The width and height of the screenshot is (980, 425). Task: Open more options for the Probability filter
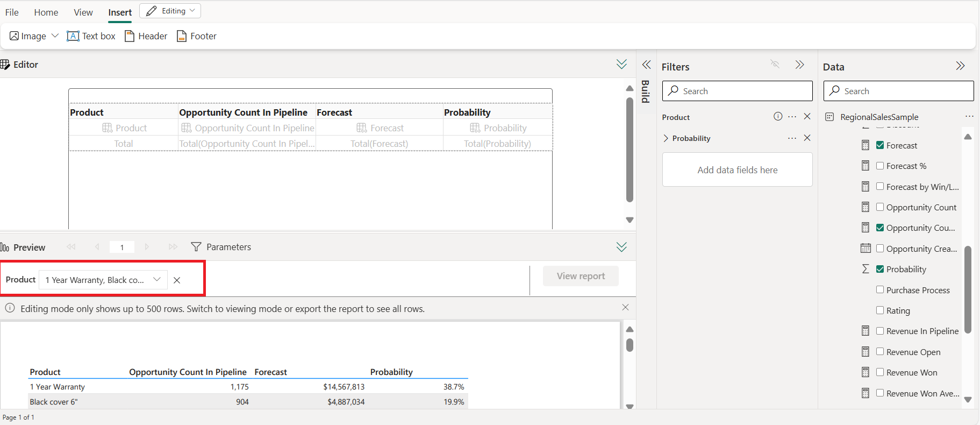(792, 138)
